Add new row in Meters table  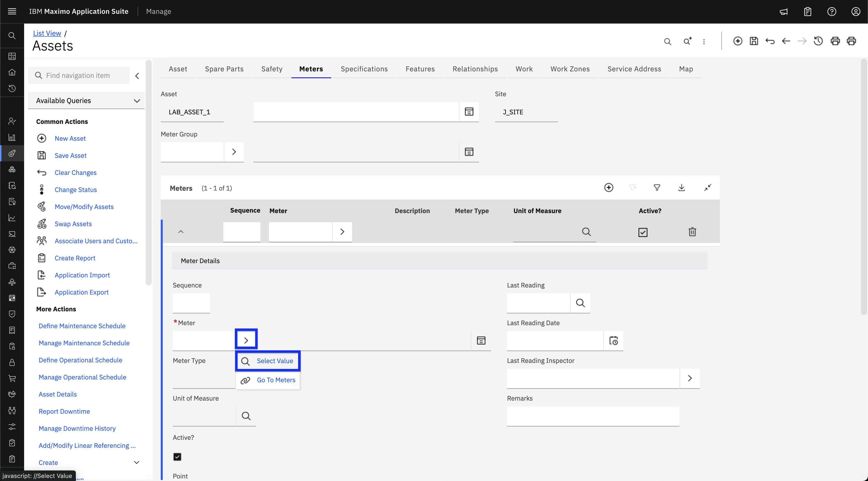(609, 188)
